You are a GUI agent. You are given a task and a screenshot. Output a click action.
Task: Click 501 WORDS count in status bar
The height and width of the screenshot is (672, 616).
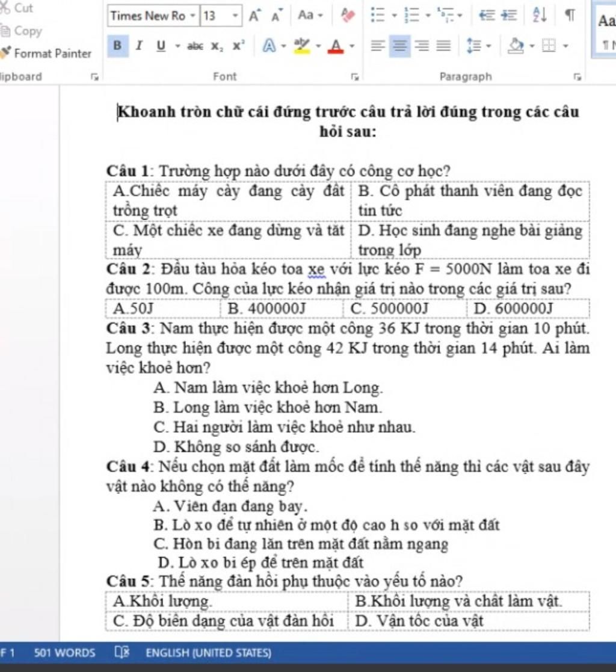coord(65,653)
